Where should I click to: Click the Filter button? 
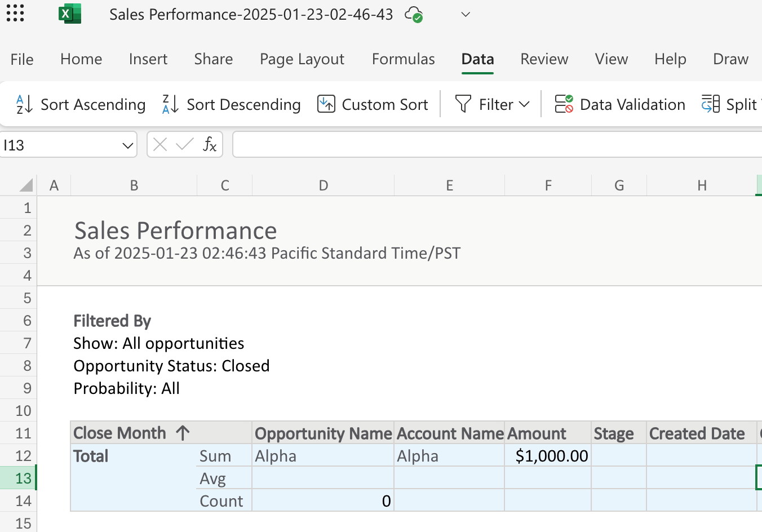[485, 104]
